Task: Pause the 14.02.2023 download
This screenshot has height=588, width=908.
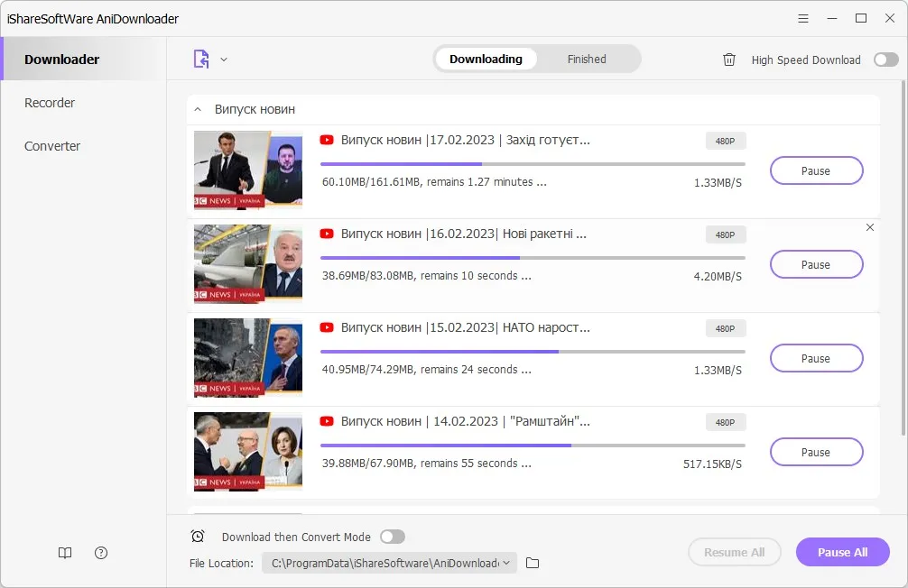Action: tap(816, 452)
